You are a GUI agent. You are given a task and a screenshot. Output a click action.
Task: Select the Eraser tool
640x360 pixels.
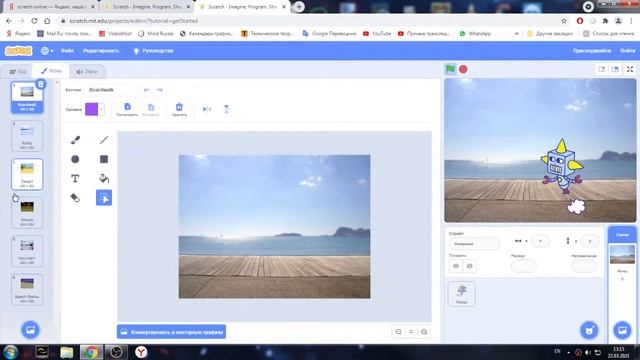pos(75,198)
